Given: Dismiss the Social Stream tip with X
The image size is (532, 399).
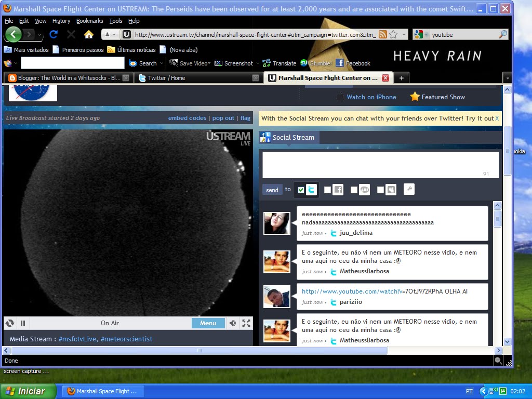Looking at the screenshot, I should (x=497, y=118).
